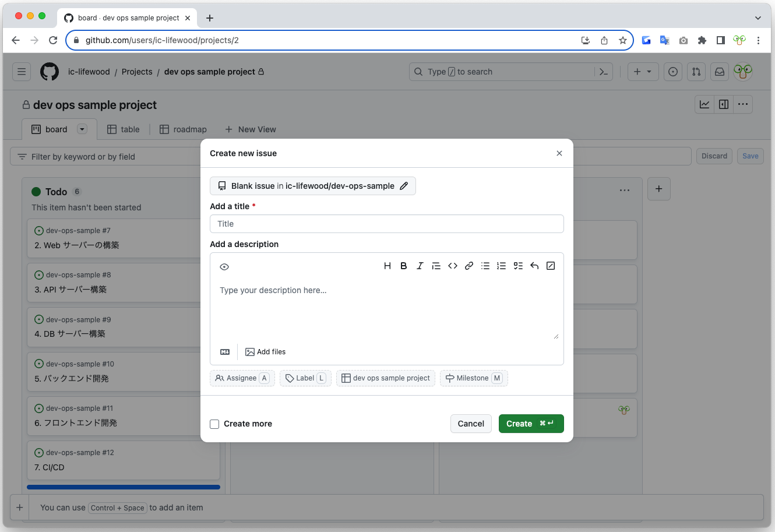
Task: Click into the issue Title field
Action: point(386,224)
